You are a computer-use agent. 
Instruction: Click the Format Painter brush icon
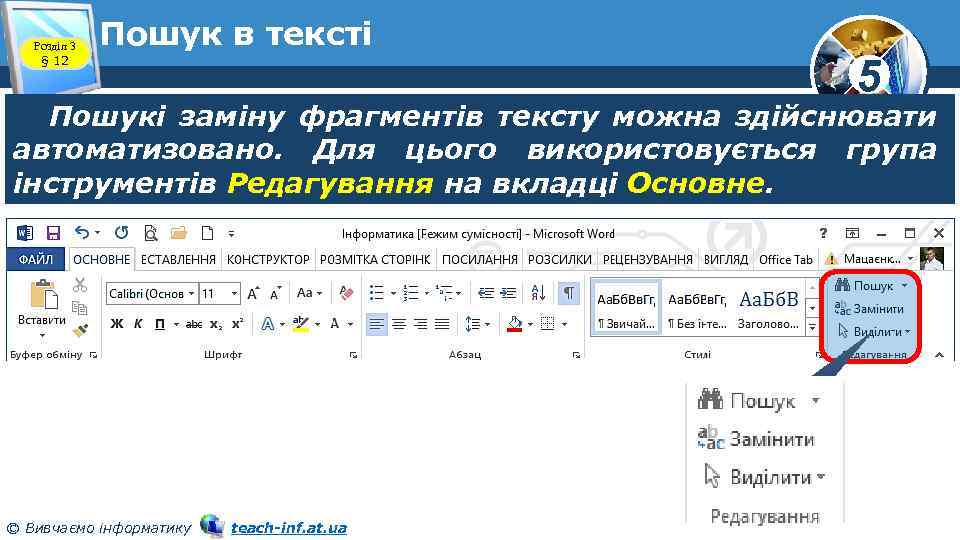80,331
